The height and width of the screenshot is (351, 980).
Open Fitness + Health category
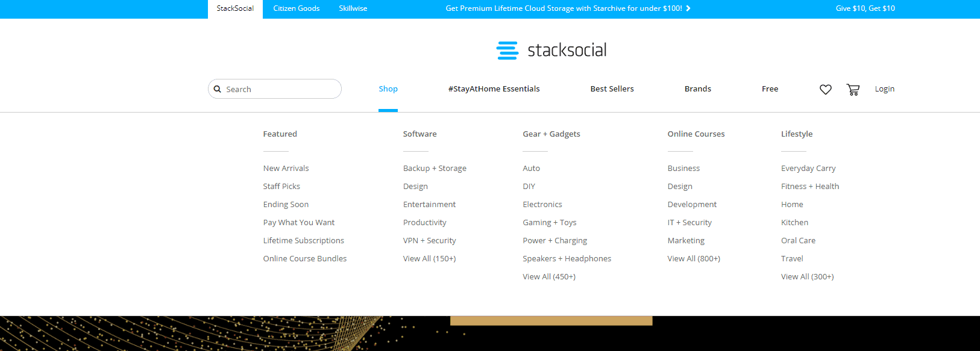[x=810, y=186]
